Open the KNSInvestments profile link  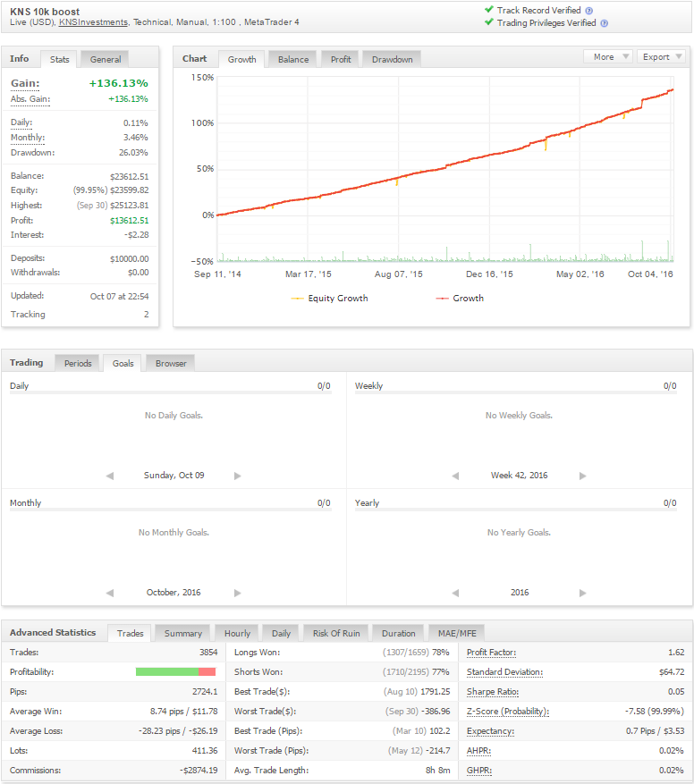click(93, 22)
